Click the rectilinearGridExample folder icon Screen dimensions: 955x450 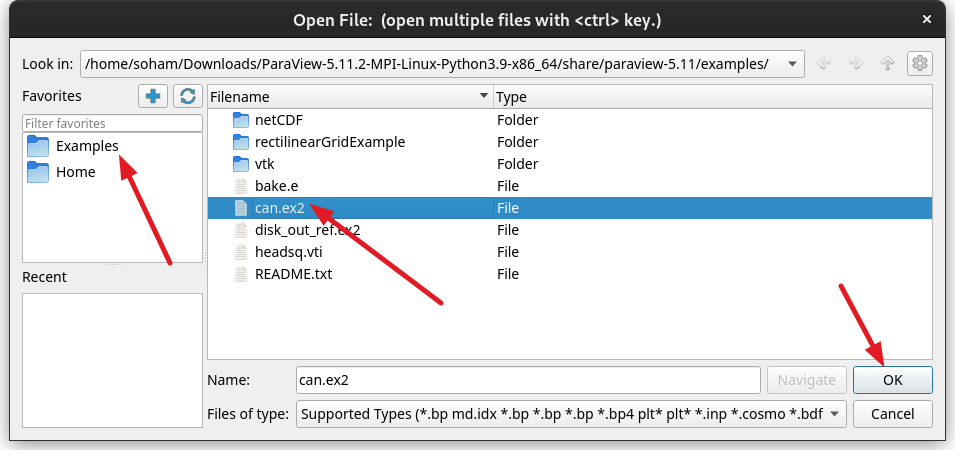[241, 142]
